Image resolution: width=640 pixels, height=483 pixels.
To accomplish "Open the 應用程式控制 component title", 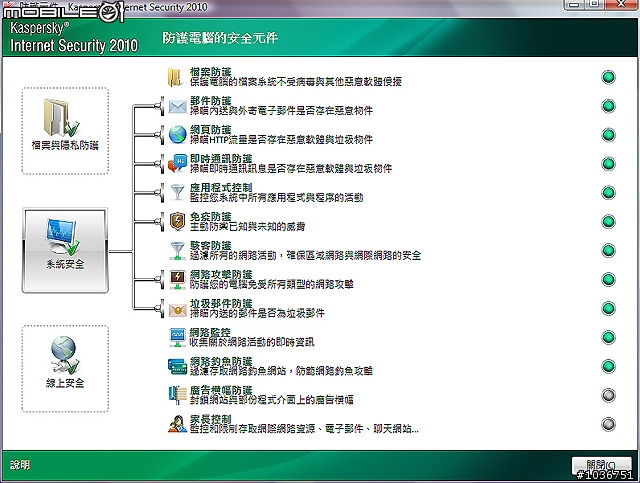I will click(221, 188).
